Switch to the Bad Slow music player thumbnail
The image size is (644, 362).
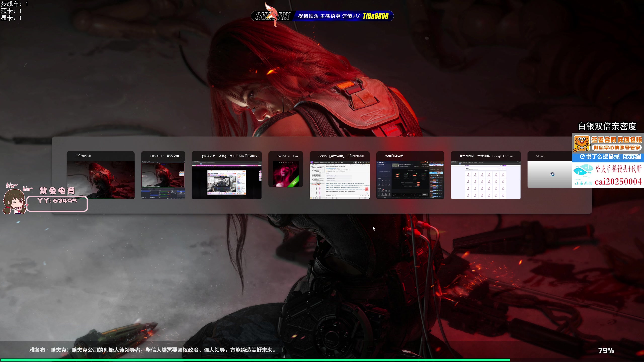286,169
